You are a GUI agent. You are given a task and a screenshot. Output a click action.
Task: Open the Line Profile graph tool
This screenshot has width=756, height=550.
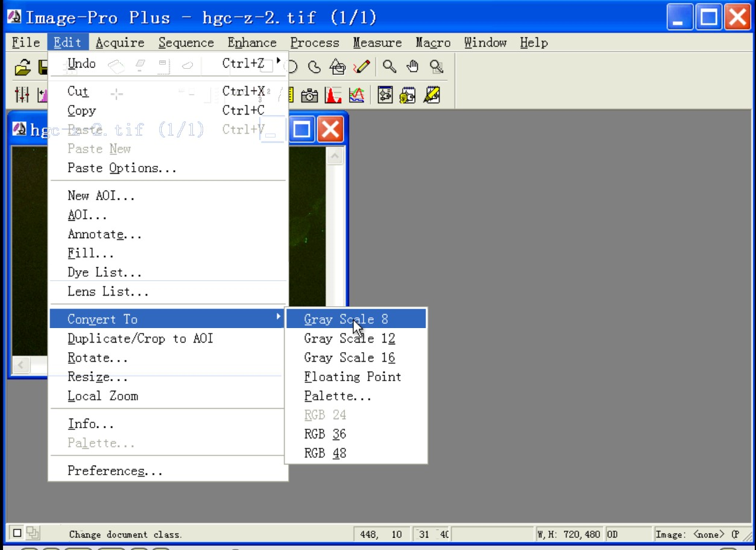(357, 96)
